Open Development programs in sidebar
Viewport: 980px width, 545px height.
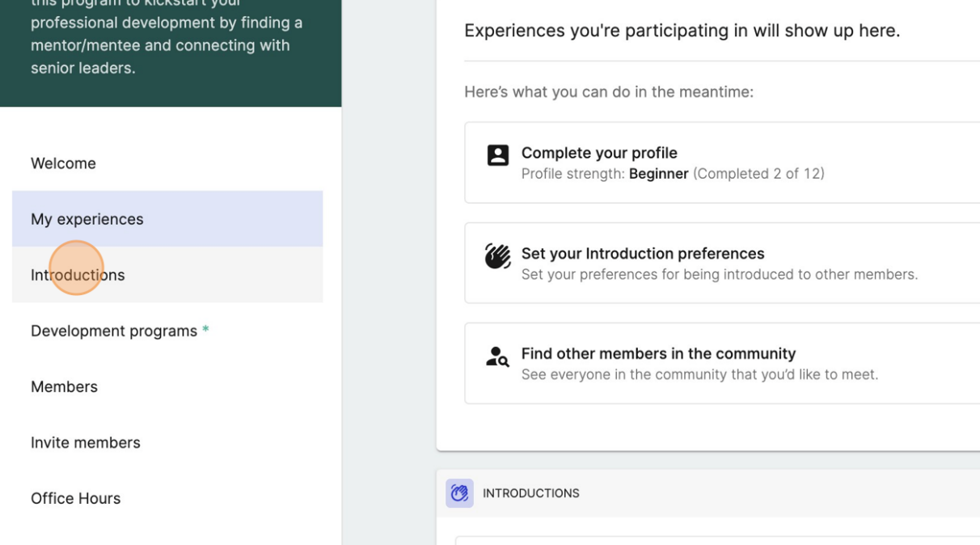pyautogui.click(x=167, y=331)
